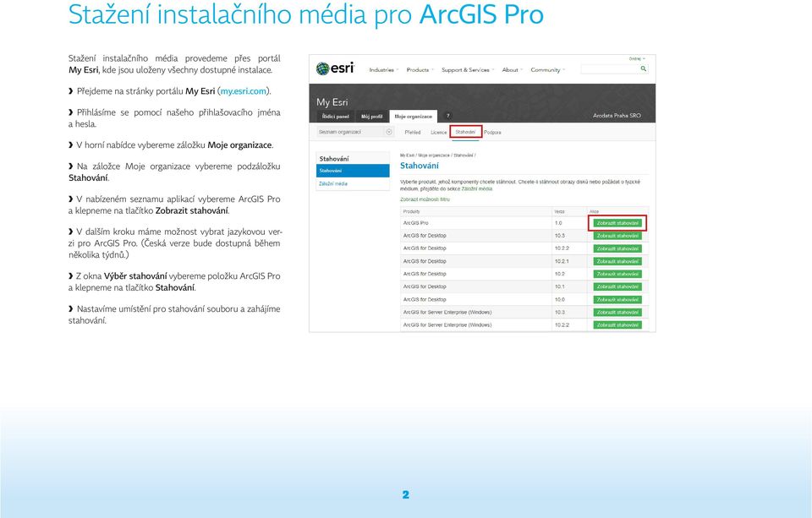The width and height of the screenshot is (812, 518).
Task: Open the Community menu
Action: pos(547,70)
